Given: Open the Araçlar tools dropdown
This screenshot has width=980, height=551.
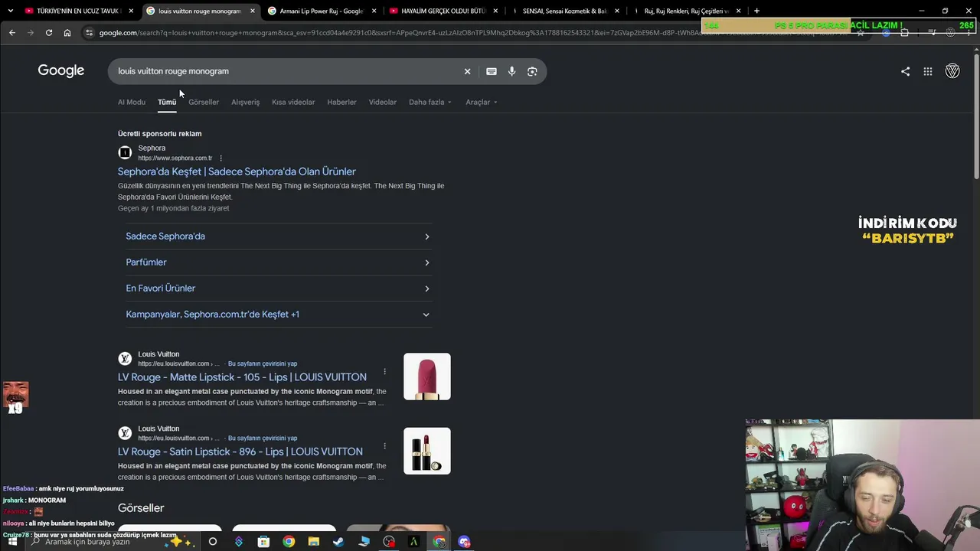Looking at the screenshot, I should [482, 102].
